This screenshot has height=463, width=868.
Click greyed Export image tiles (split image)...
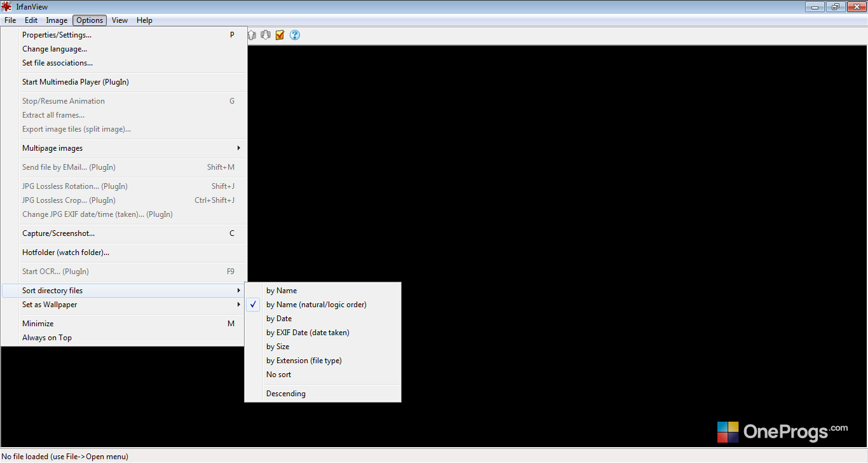(x=124, y=129)
